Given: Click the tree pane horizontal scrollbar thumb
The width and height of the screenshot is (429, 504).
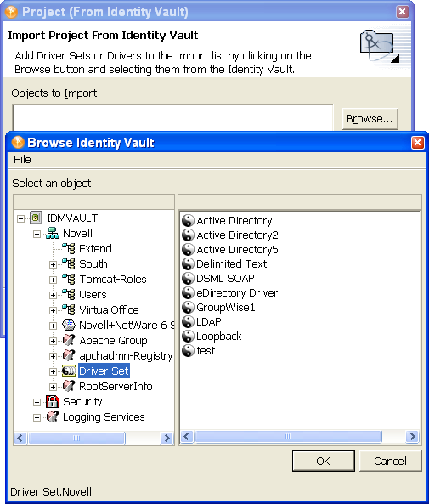Looking at the screenshot, I should 76,438.
